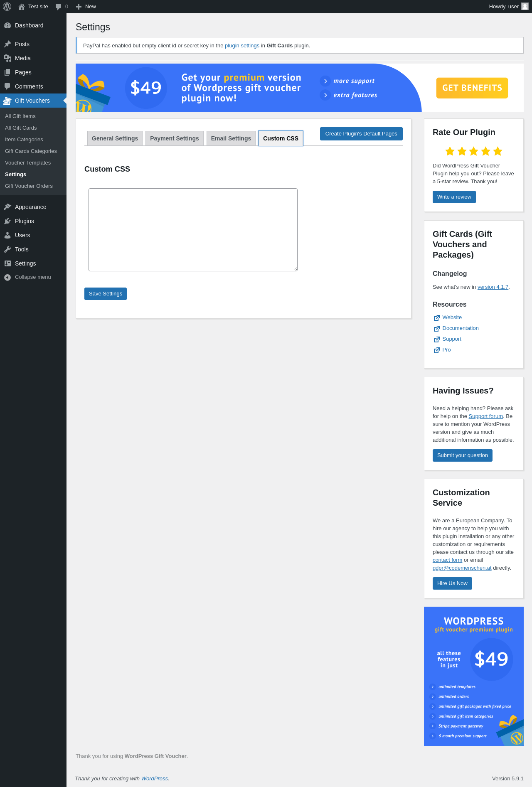Click the first rating star

click(450, 151)
